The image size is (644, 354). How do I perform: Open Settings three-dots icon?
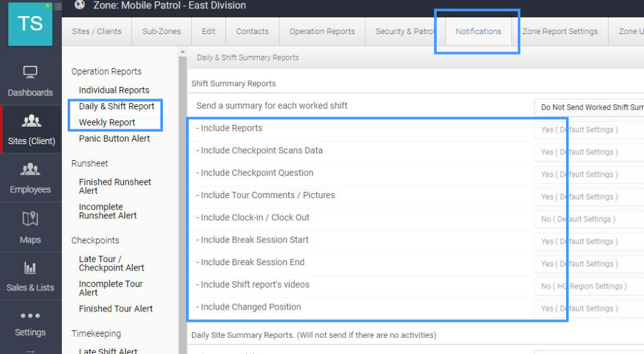click(x=30, y=316)
